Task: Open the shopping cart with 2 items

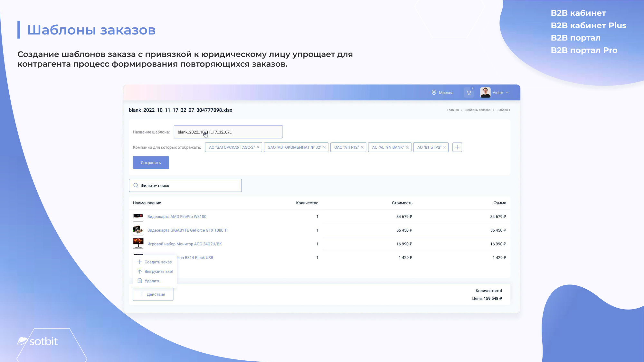Action: 469,93
